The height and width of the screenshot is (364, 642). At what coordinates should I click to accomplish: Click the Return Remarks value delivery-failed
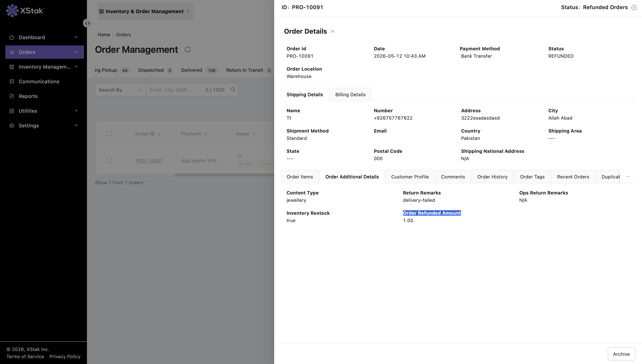click(x=419, y=200)
